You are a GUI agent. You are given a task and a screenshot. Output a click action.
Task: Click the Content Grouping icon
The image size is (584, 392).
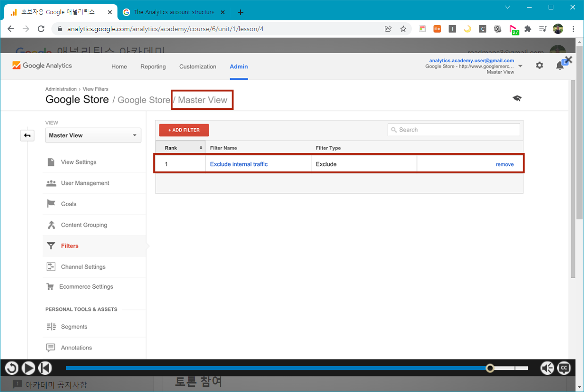(51, 225)
